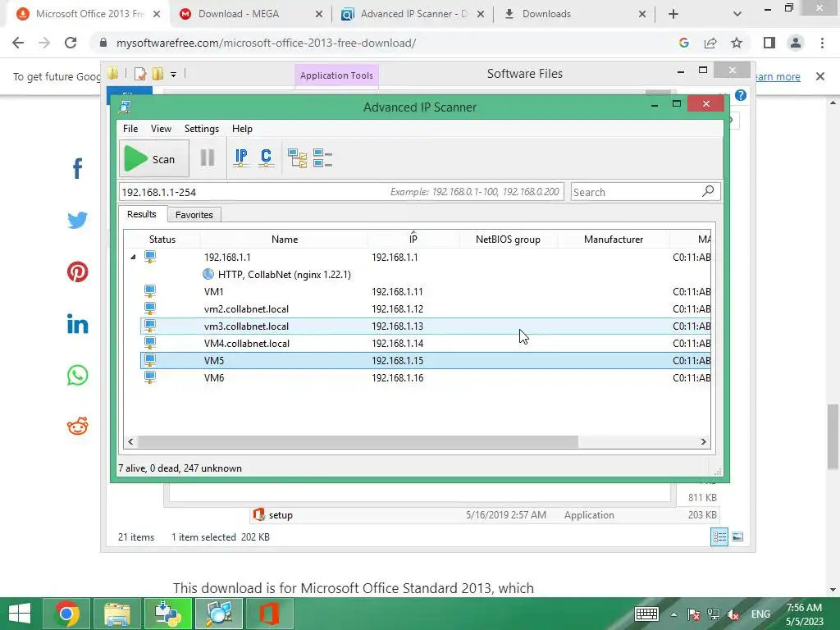
Task: Switch to Downloads browser tab
Action: point(572,14)
